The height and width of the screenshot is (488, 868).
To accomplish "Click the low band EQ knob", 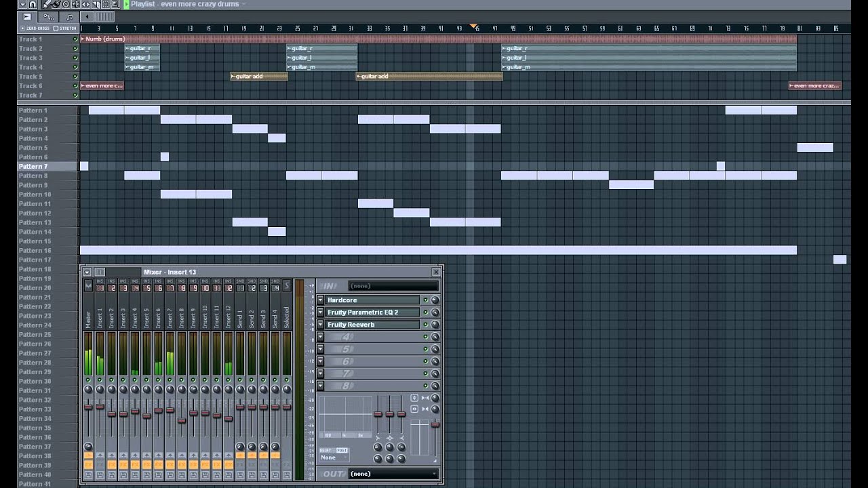I will pyautogui.click(x=378, y=447).
